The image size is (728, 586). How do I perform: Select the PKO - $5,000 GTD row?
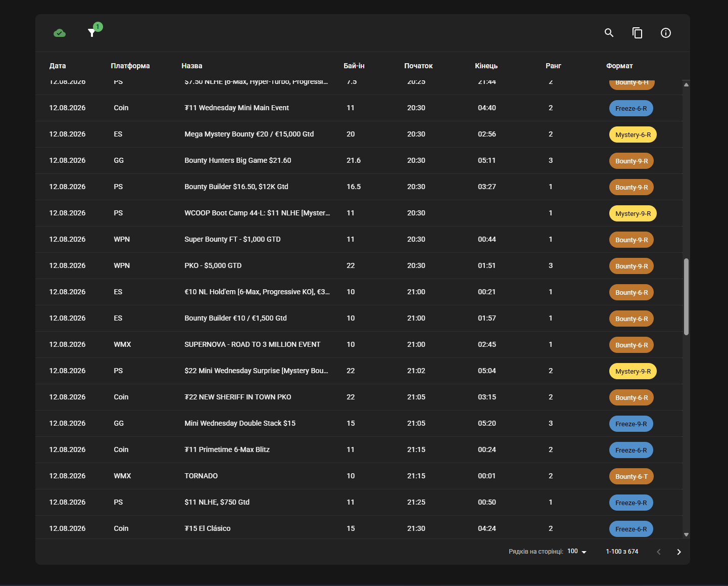359,265
